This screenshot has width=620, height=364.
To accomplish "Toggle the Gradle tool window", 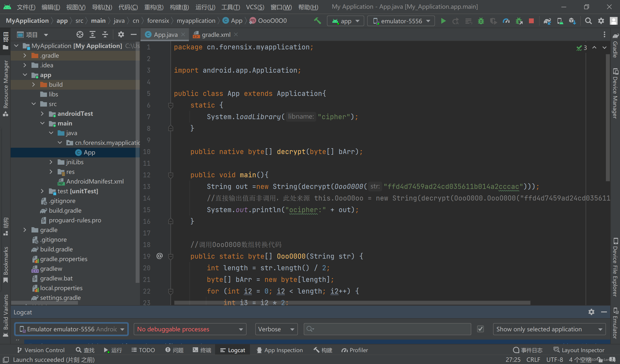I will 615,46.
